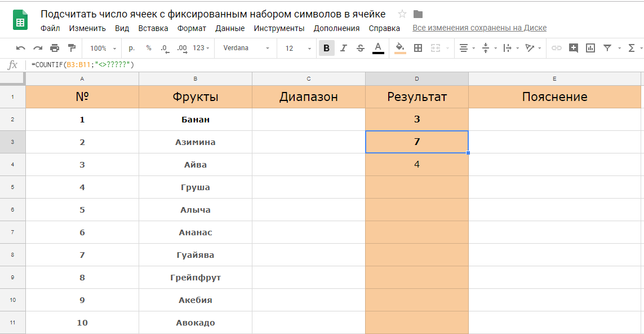Click the insert link icon
Image resolution: width=644 pixels, height=334 pixels.
[x=556, y=48]
